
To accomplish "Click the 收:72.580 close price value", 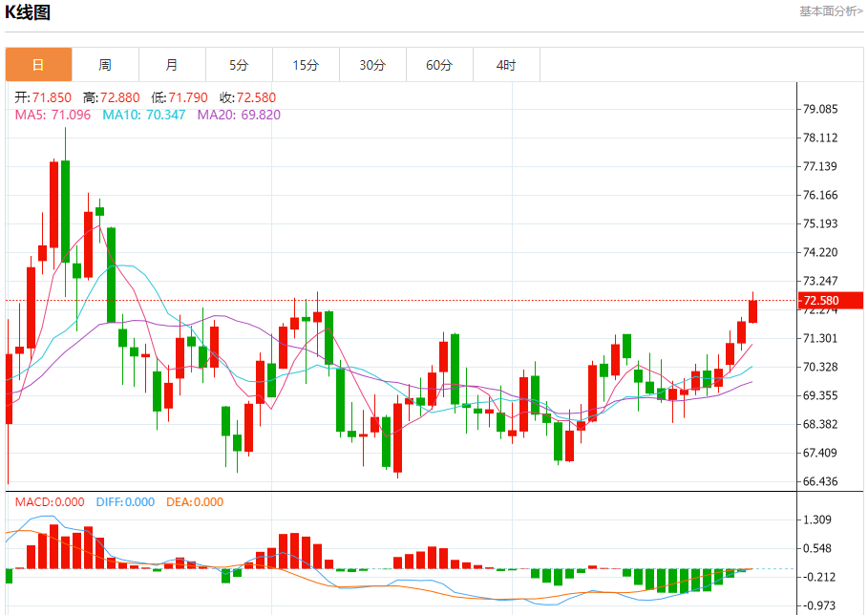I will pyautogui.click(x=247, y=98).
